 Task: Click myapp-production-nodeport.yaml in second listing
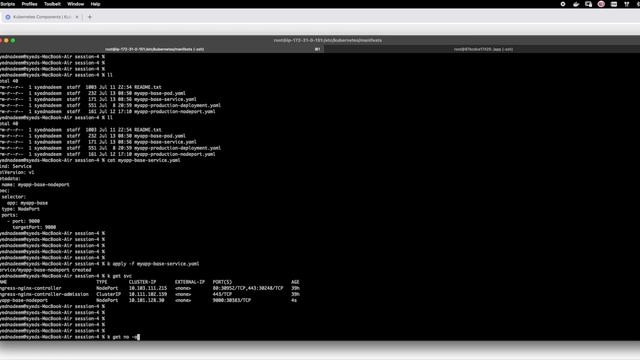click(175, 154)
